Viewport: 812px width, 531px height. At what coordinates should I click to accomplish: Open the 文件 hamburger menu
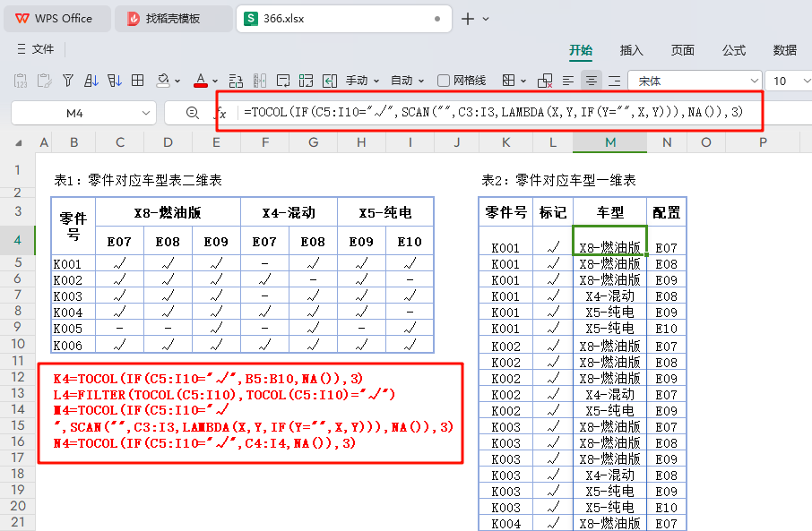(35, 49)
